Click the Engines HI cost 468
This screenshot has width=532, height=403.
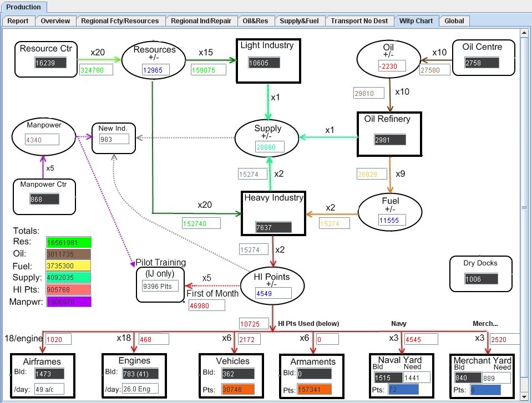pos(154,339)
